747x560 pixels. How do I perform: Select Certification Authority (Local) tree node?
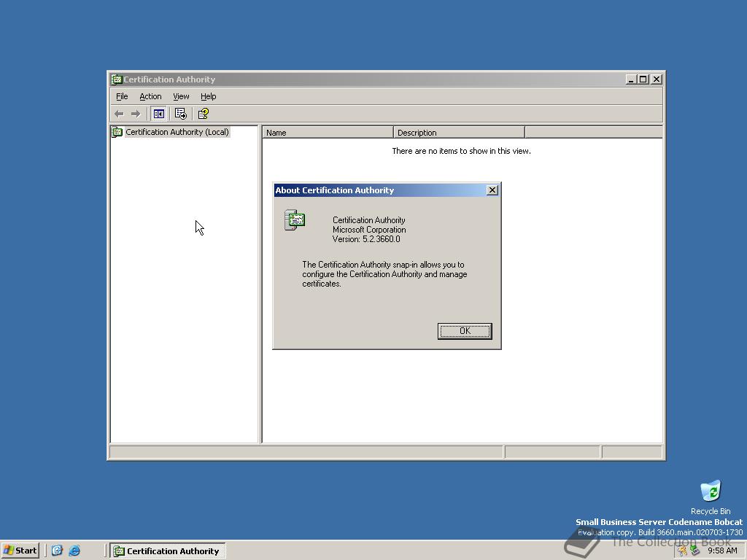[x=177, y=132]
